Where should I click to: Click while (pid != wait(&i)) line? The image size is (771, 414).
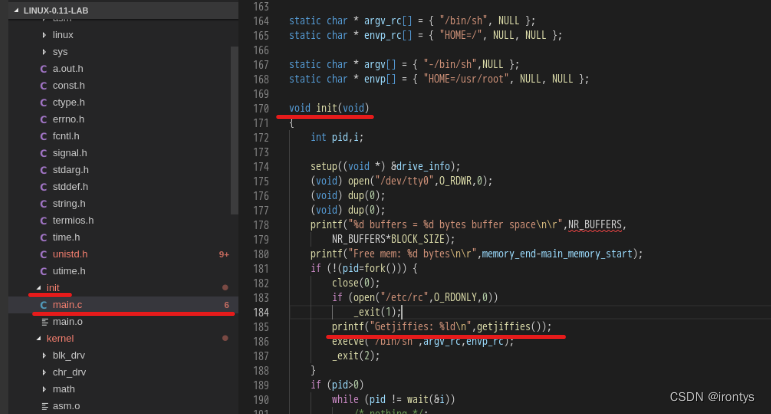(x=393, y=399)
